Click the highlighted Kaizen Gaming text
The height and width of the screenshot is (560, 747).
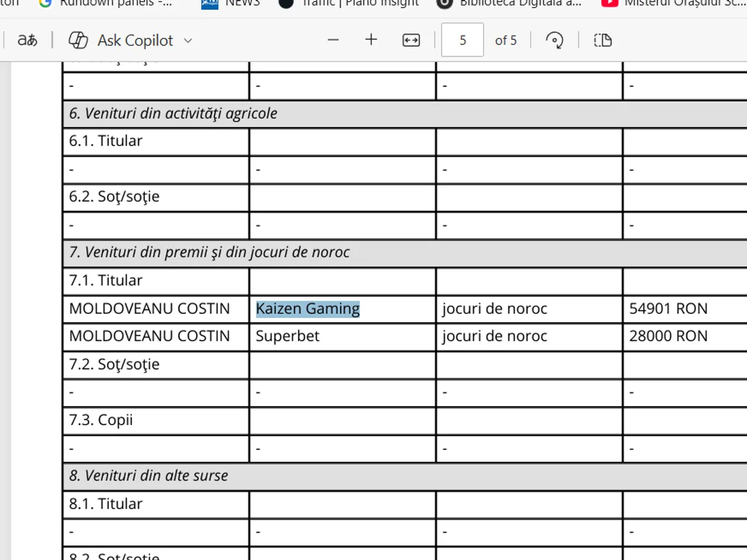[x=308, y=309]
